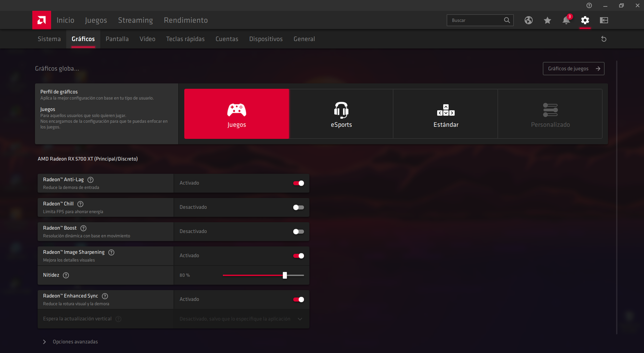644x353 pixels.
Task: Switch to the General tab
Action: 304,39
